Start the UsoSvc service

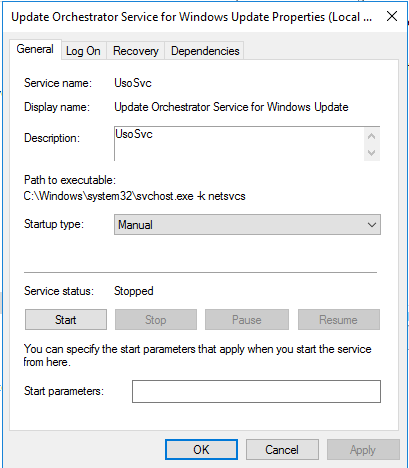click(x=66, y=320)
